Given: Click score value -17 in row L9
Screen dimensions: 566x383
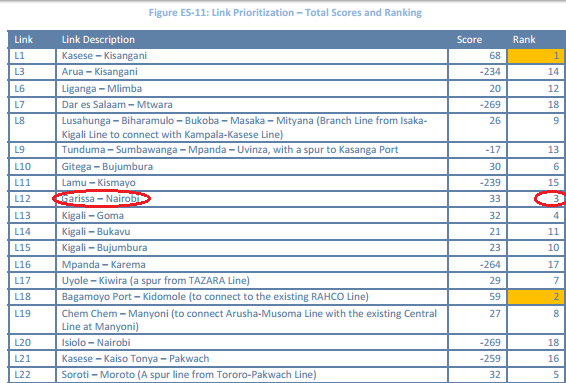Looking at the screenshot, I should tap(493, 150).
